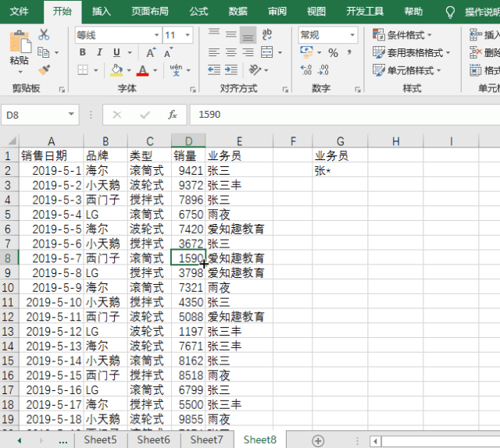
Task: Switch to the 开发工具 tab
Action: point(365,12)
